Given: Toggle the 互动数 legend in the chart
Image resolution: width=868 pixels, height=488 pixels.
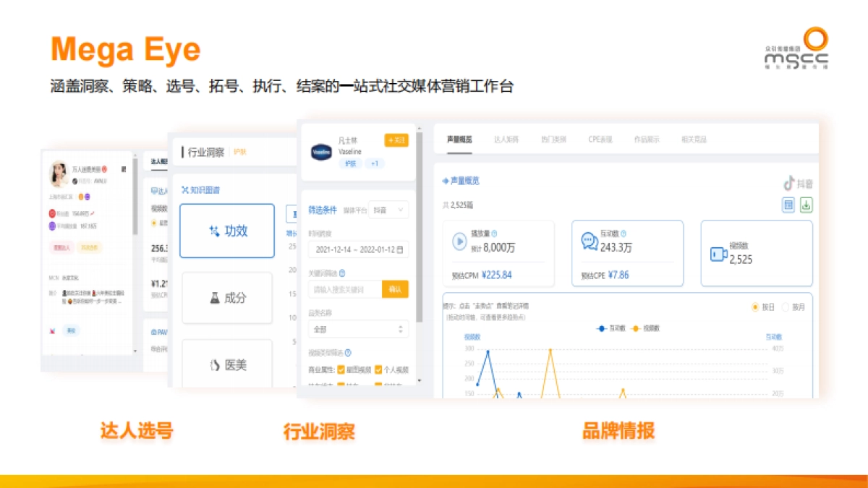Looking at the screenshot, I should click(610, 327).
